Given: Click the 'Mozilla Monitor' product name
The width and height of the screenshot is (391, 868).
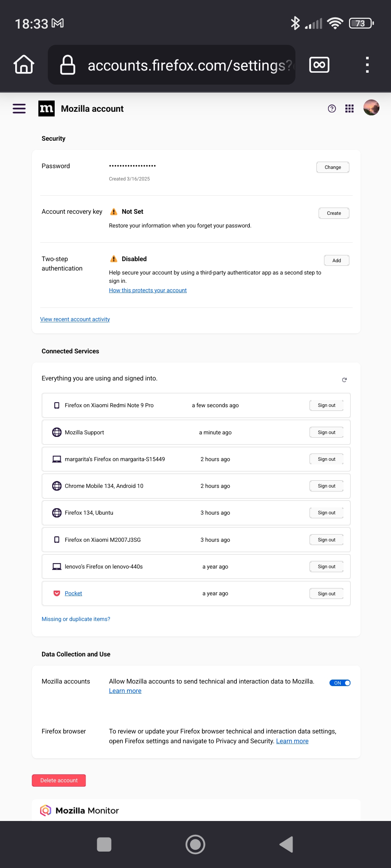Looking at the screenshot, I should pos(87,810).
